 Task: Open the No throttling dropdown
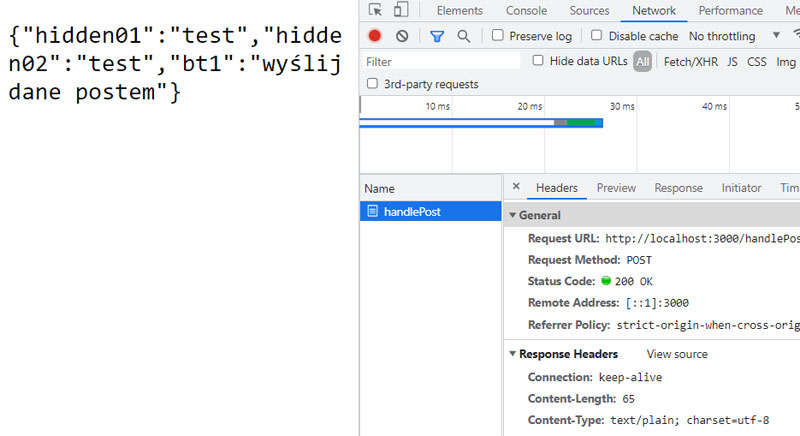click(x=734, y=36)
